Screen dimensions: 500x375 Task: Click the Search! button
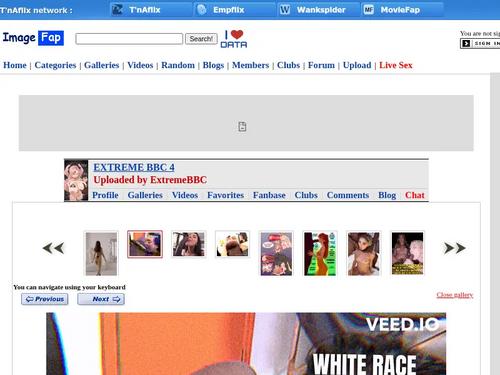tap(201, 39)
